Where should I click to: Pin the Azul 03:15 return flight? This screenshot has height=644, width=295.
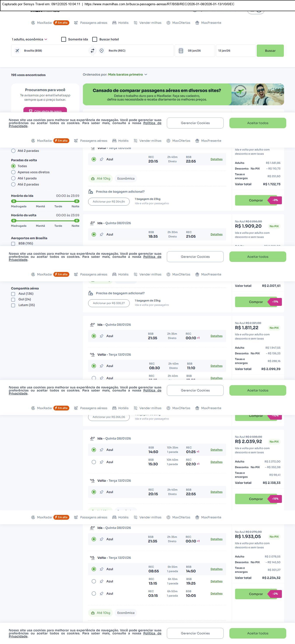(x=102, y=594)
